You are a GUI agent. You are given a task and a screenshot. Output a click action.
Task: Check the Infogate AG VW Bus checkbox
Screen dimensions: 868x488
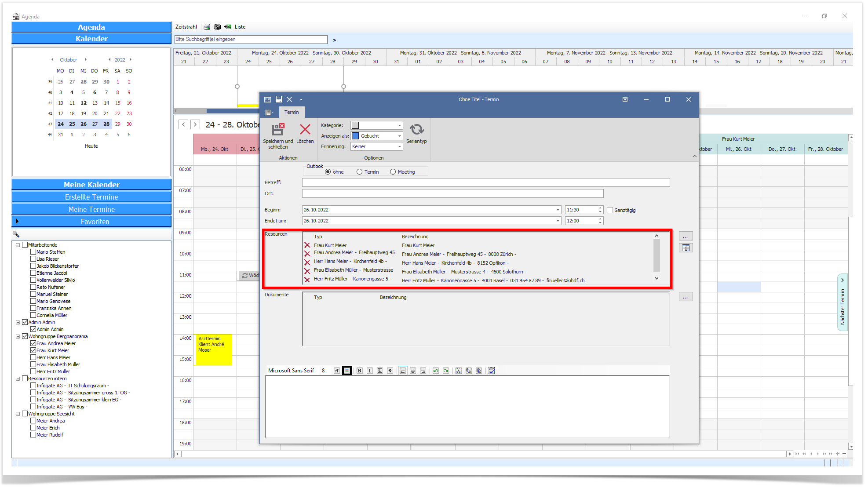tap(33, 407)
